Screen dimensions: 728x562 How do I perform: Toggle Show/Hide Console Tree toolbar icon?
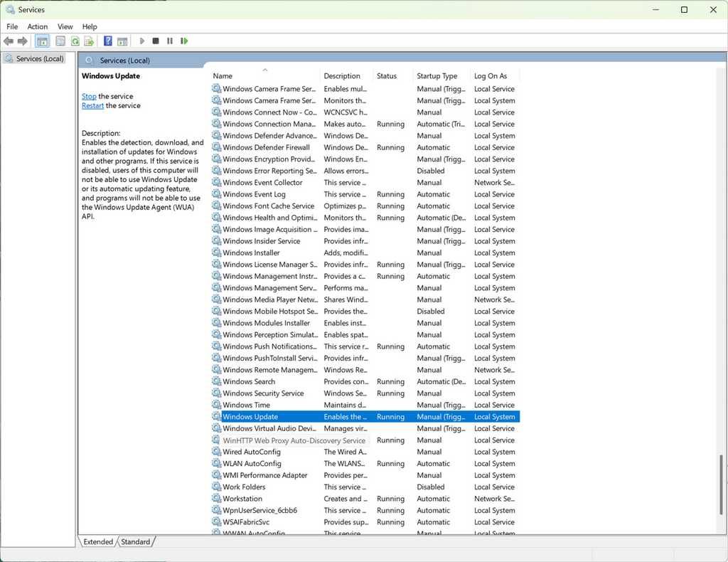(42, 41)
